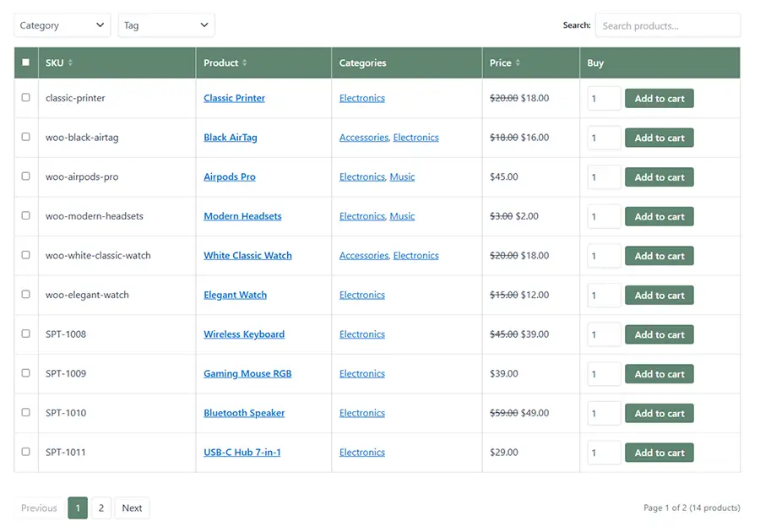The height and width of the screenshot is (532, 760).
Task: Click the Next page button
Action: pos(132,508)
